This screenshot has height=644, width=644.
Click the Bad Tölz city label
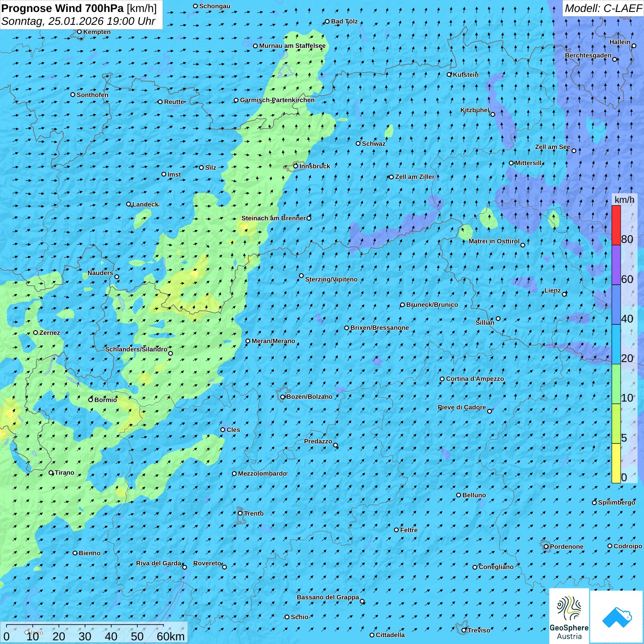(x=344, y=21)
